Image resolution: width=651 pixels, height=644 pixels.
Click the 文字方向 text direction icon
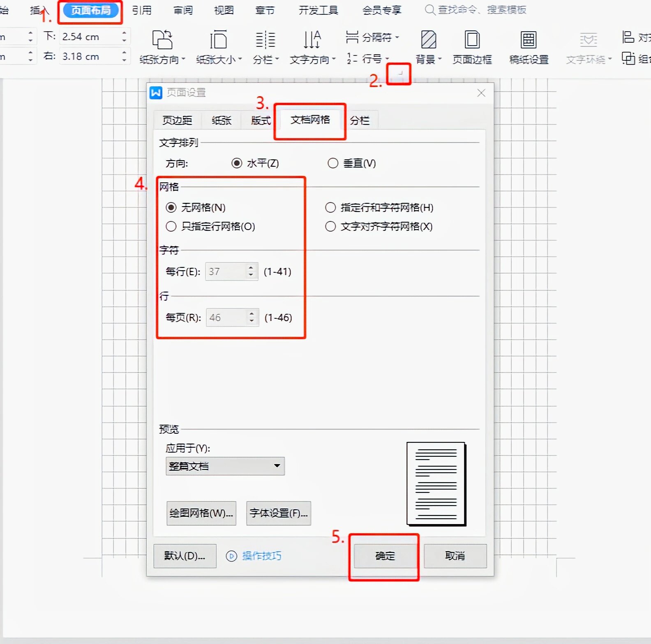tap(312, 40)
